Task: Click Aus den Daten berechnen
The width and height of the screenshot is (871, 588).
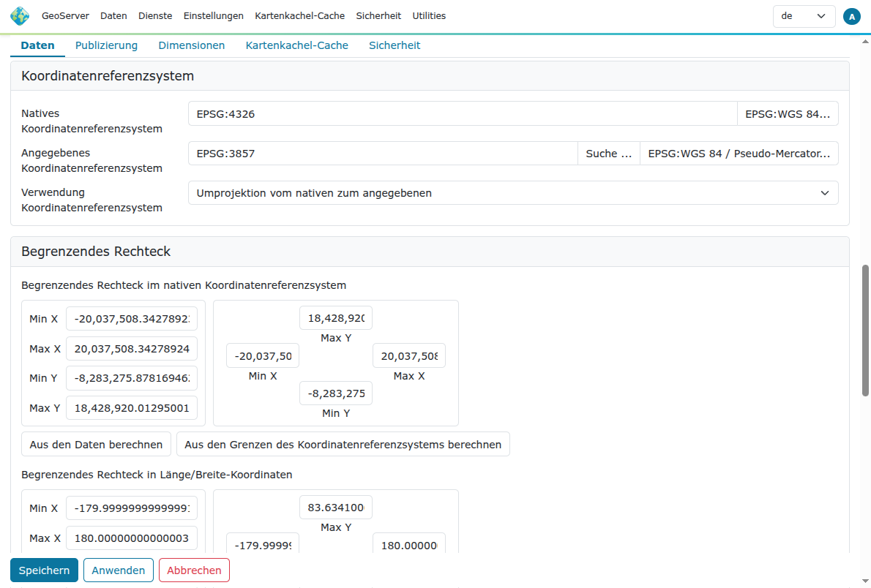Action: click(96, 444)
